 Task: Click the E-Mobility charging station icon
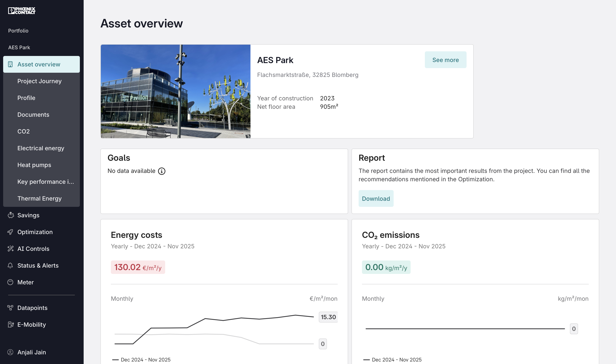pyautogui.click(x=10, y=325)
